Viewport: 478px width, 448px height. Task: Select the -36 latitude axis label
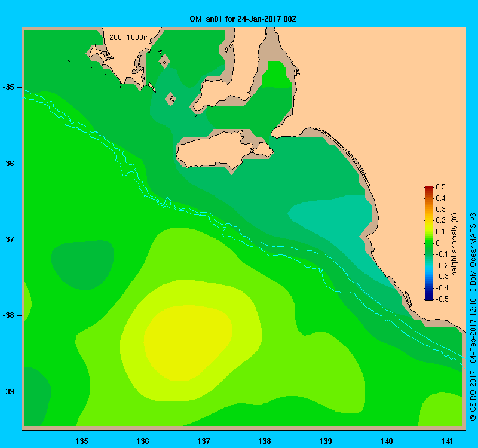8,164
